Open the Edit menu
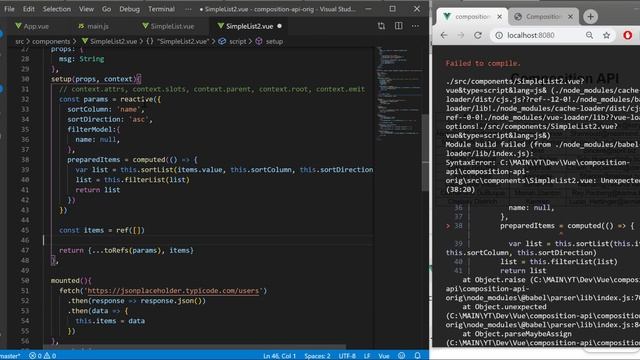Viewport: 640px width, 360px height. click(x=29, y=9)
